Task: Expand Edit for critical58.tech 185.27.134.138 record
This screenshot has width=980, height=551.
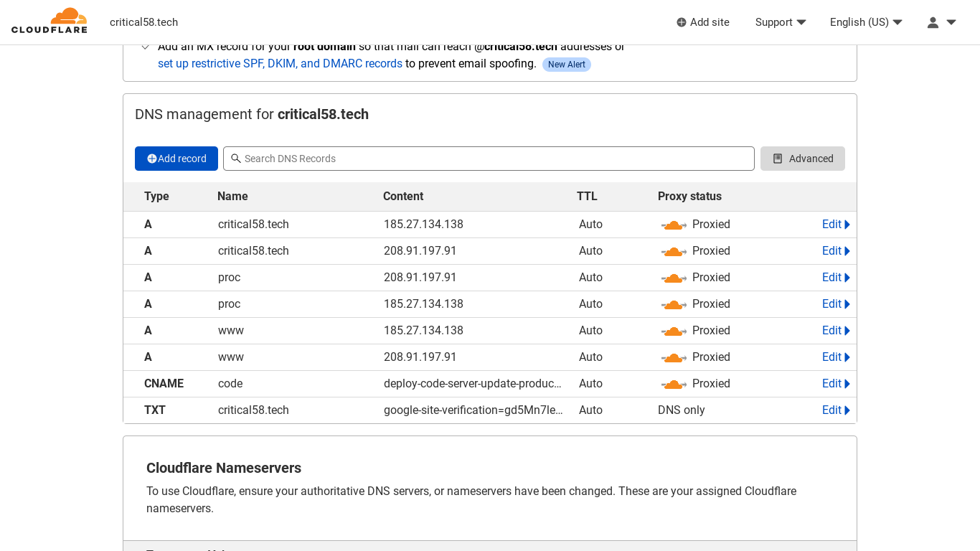Action: coord(836,225)
